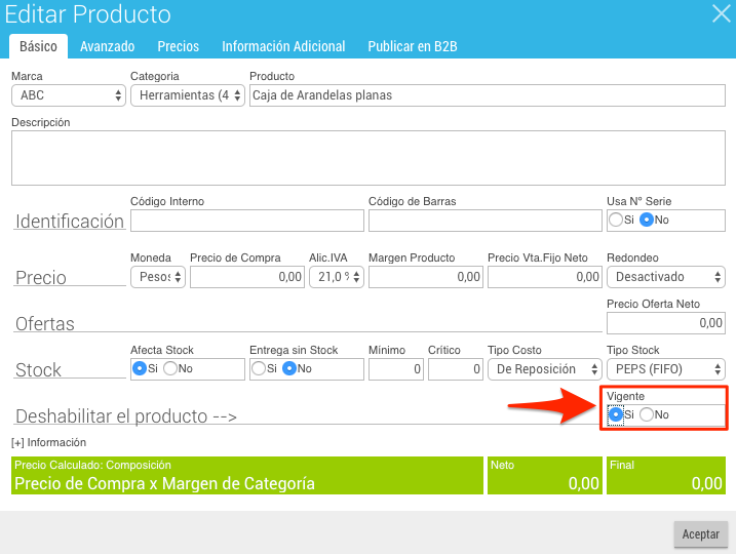The image size is (736, 554).
Task: Open the Publicar en B2B tab
Action: [x=412, y=46]
